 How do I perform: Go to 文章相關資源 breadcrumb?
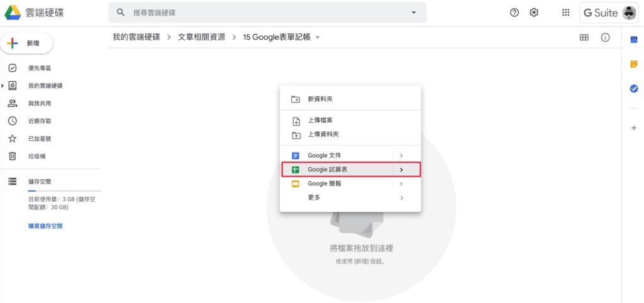pos(202,37)
